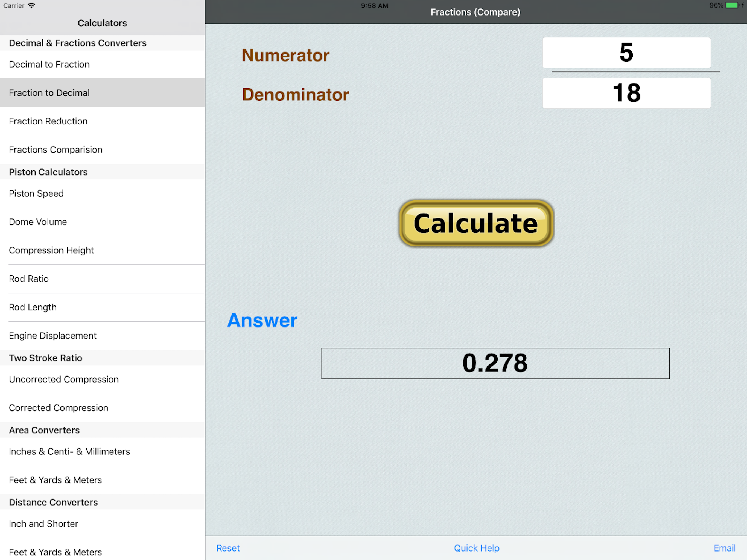Click the battery status icon

(731, 5)
